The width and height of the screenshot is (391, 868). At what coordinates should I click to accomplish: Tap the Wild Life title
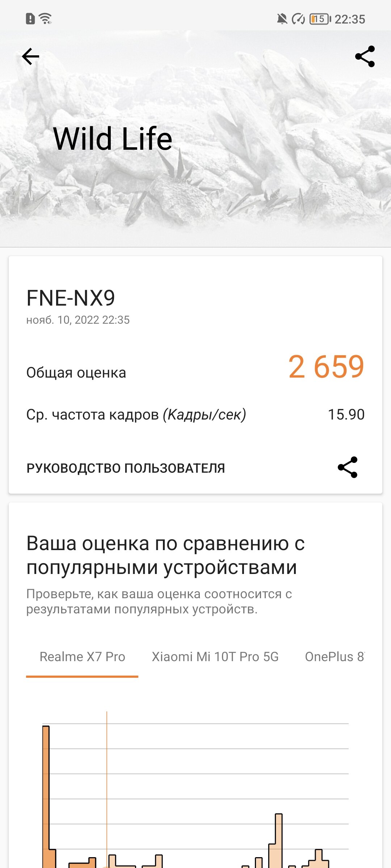pyautogui.click(x=113, y=139)
